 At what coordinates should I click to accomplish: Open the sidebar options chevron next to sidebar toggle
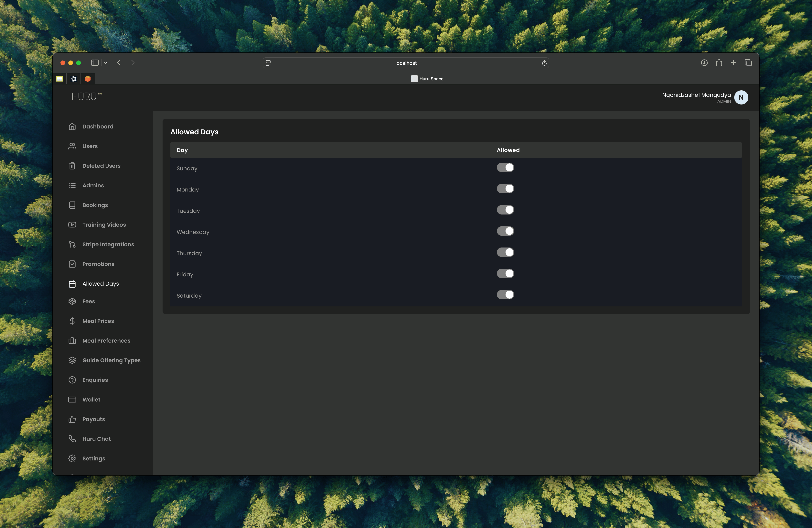105,63
